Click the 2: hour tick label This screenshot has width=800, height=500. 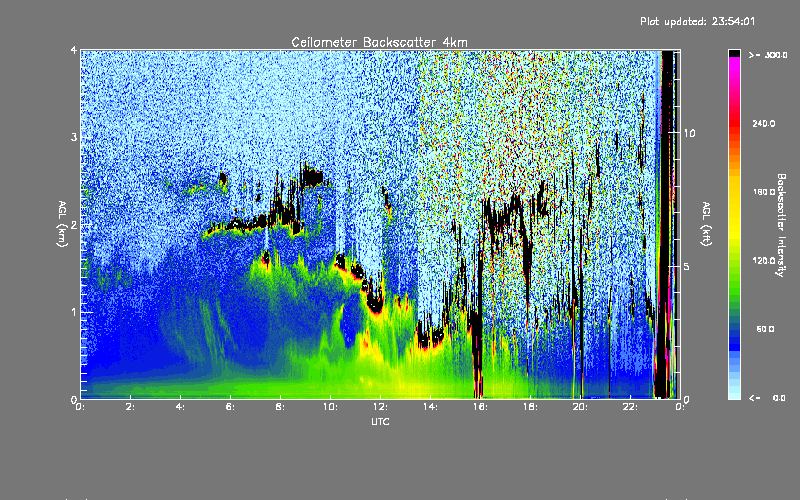(x=130, y=407)
